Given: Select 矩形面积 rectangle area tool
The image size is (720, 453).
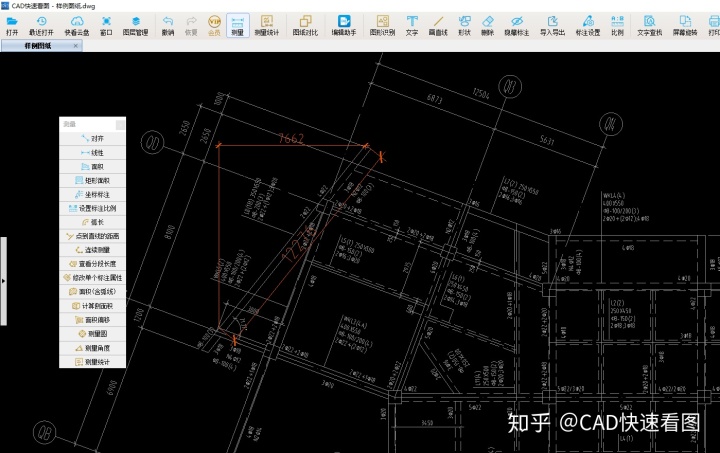Looking at the screenshot, I should [92, 180].
